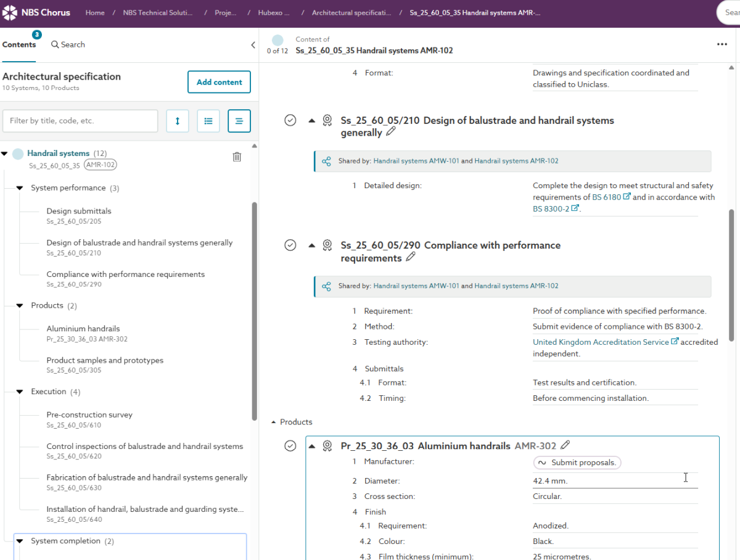The image size is (740, 560).
Task: Open BS 6180 external link
Action: 611,197
